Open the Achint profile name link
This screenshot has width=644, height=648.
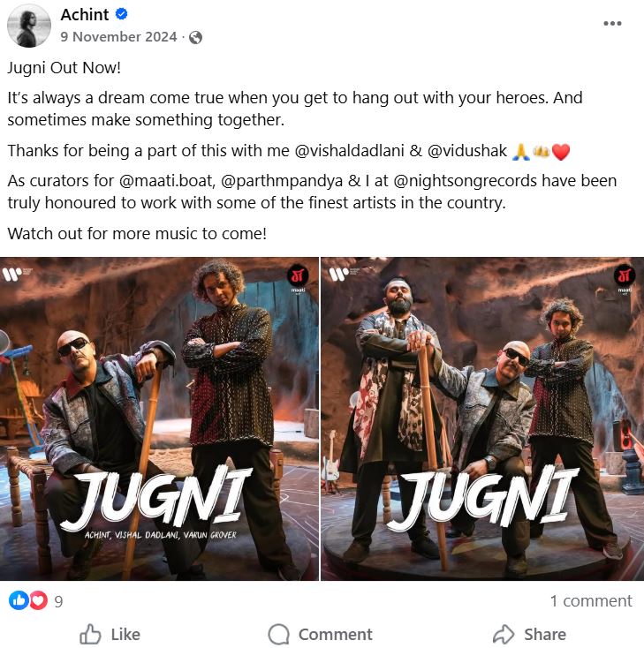tap(85, 14)
